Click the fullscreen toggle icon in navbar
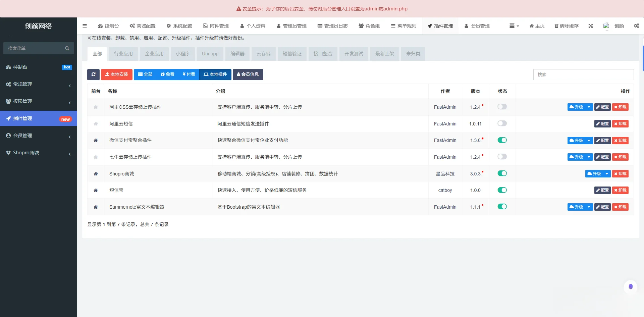 tap(591, 26)
